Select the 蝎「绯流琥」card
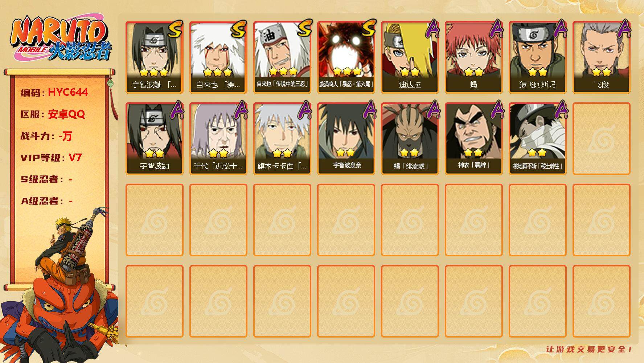This screenshot has height=363, width=644. pos(410,139)
